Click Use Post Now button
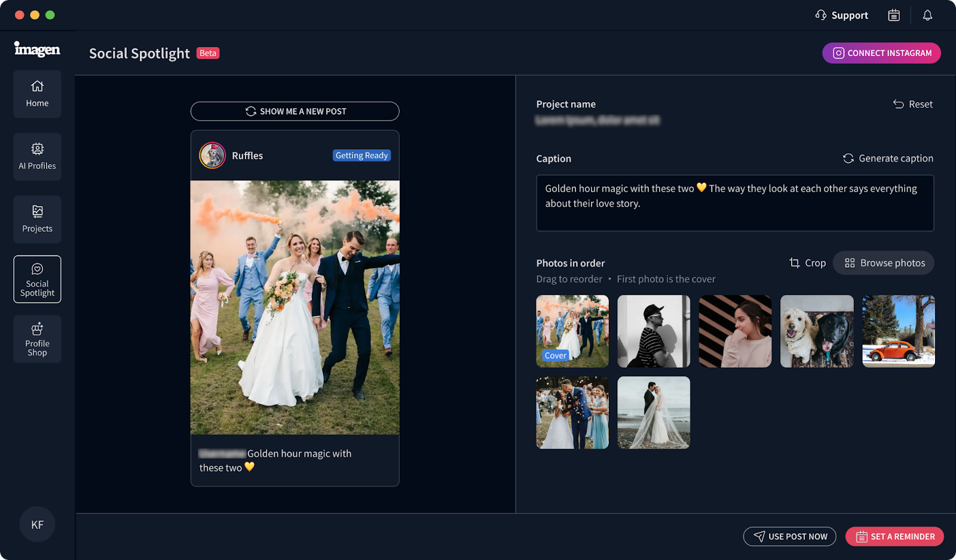Image resolution: width=956 pixels, height=560 pixels. click(789, 537)
